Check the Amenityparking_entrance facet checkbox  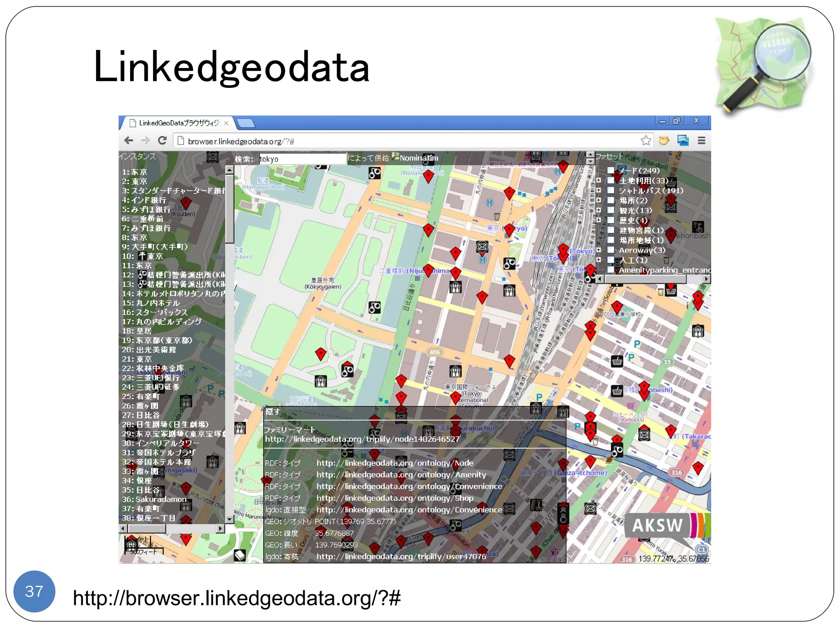[x=611, y=270]
